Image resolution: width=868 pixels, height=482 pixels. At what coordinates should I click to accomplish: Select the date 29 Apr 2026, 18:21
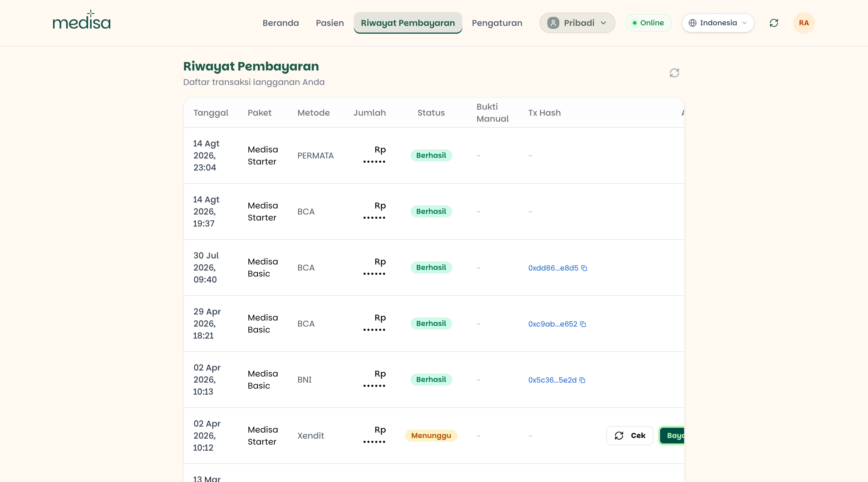tap(207, 323)
